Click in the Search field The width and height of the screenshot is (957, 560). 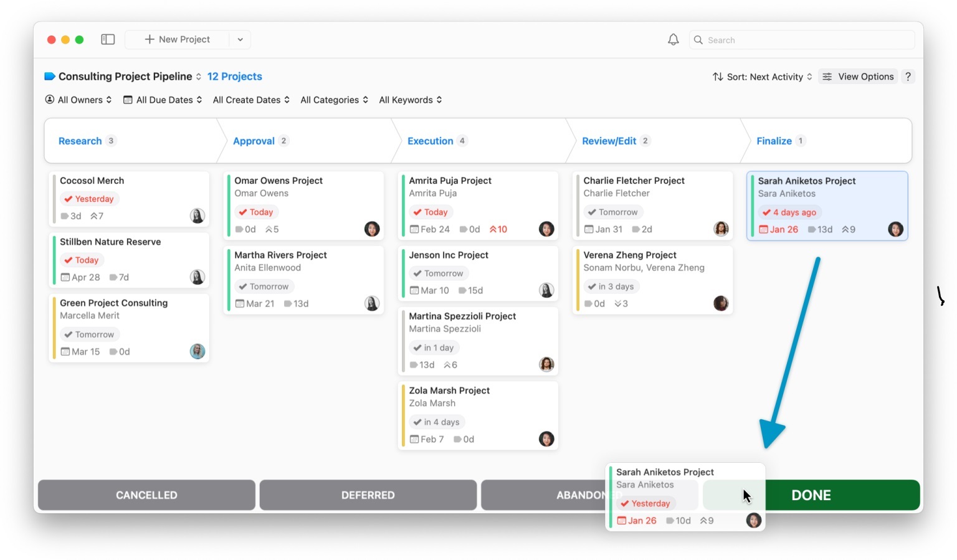coord(804,40)
